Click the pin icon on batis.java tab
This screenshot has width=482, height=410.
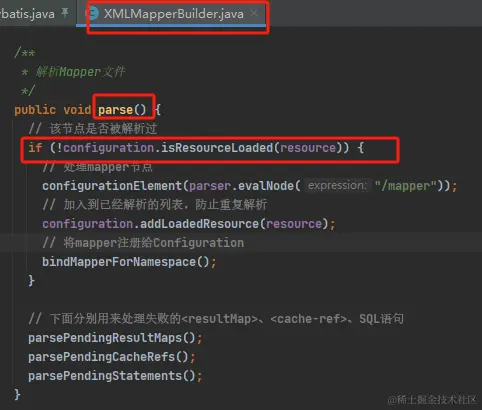point(65,13)
